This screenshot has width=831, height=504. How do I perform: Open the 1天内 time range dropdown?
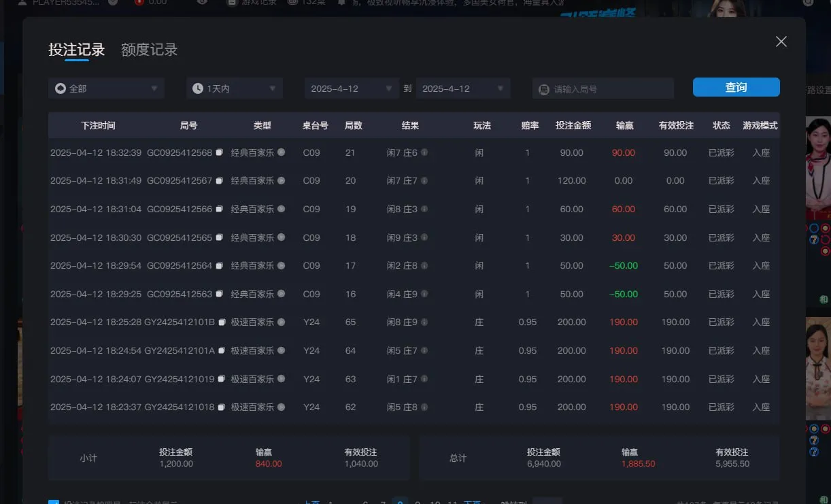(235, 88)
